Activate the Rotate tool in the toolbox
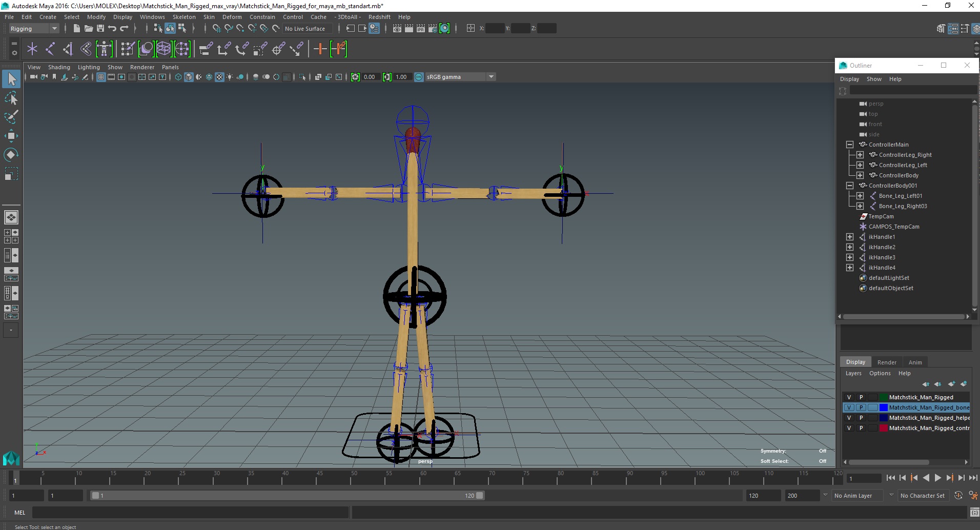Screen dimensions: 980x530 coord(11,155)
